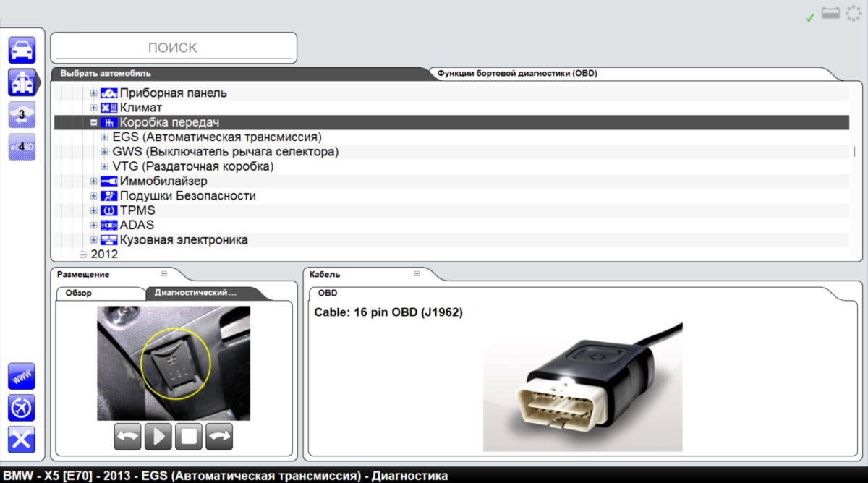Screen dimensions: 868x483
Task: Expand the EGS (Автоматическая трансмиссия) node
Action: pos(105,137)
